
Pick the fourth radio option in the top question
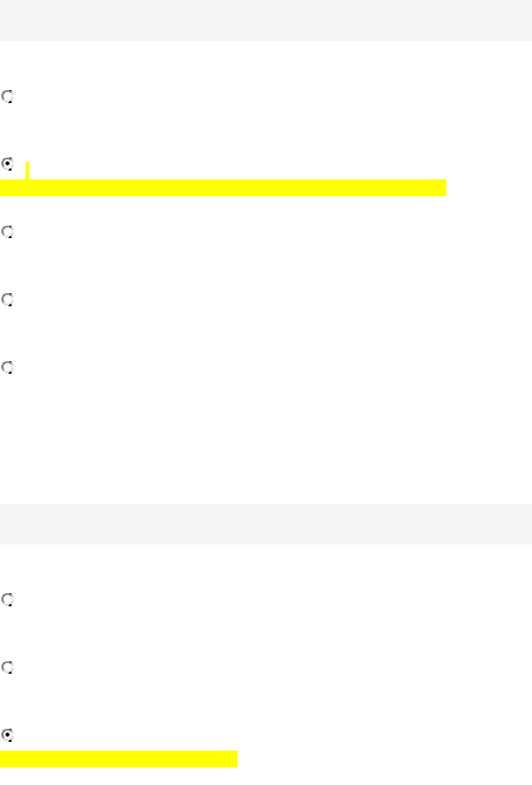point(8,300)
